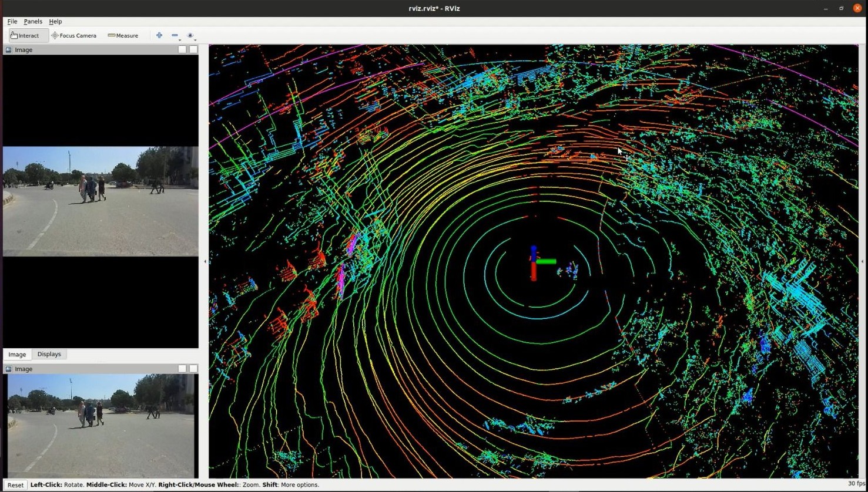This screenshot has height=492, width=868.
Task: Select the Measure tool
Action: 122,35
